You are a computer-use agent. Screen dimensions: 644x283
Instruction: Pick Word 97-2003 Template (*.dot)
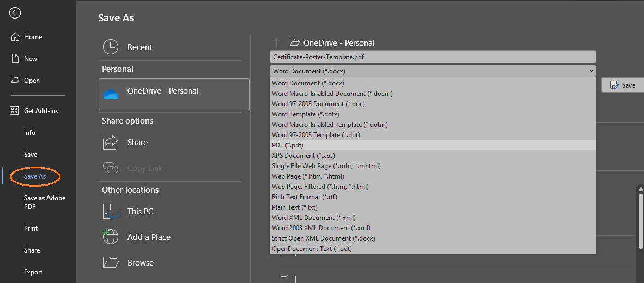click(x=433, y=134)
